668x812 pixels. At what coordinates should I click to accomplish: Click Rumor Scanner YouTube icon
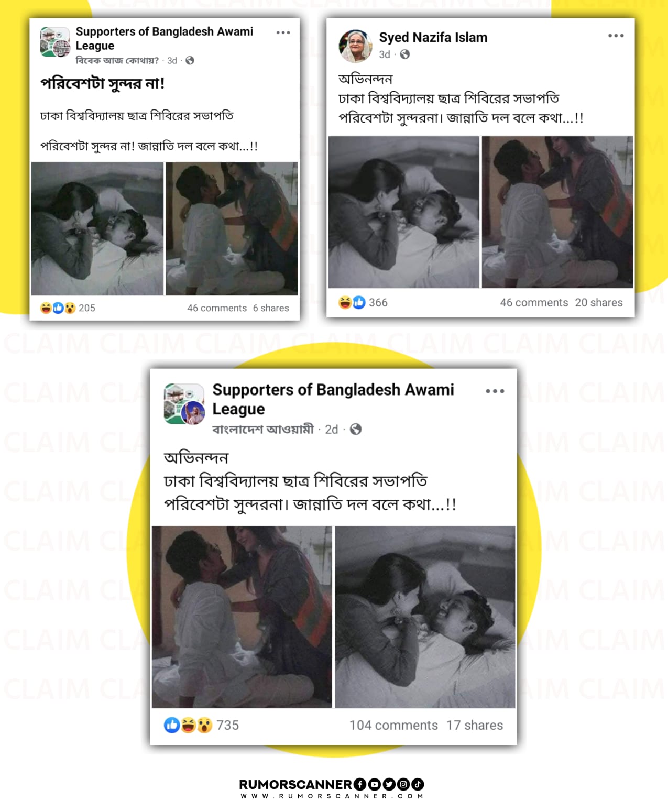pos(374,784)
